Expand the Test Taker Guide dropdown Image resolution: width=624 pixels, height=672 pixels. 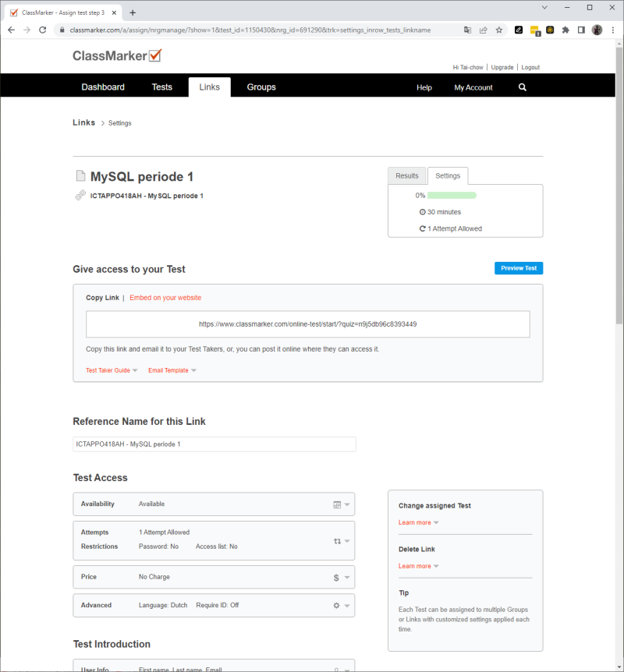click(x=112, y=371)
